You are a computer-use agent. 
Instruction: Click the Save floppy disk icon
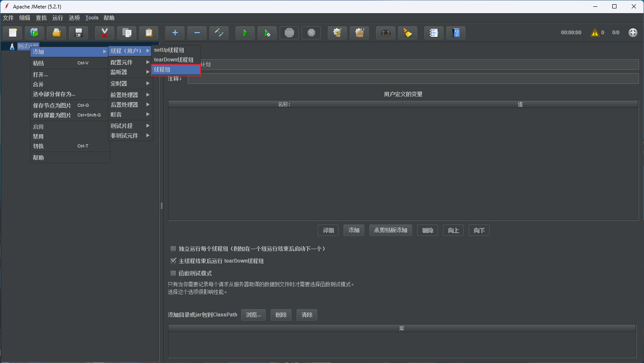78,33
